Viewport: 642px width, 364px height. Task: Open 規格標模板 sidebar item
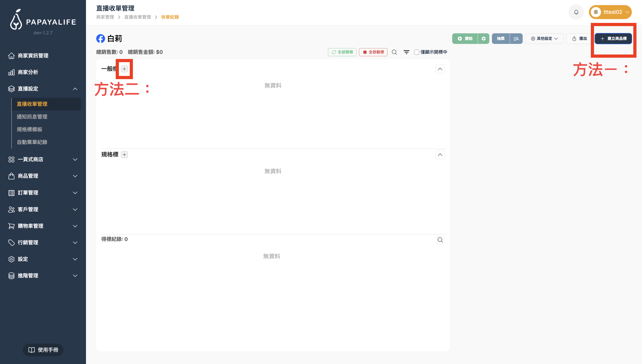[x=30, y=129]
